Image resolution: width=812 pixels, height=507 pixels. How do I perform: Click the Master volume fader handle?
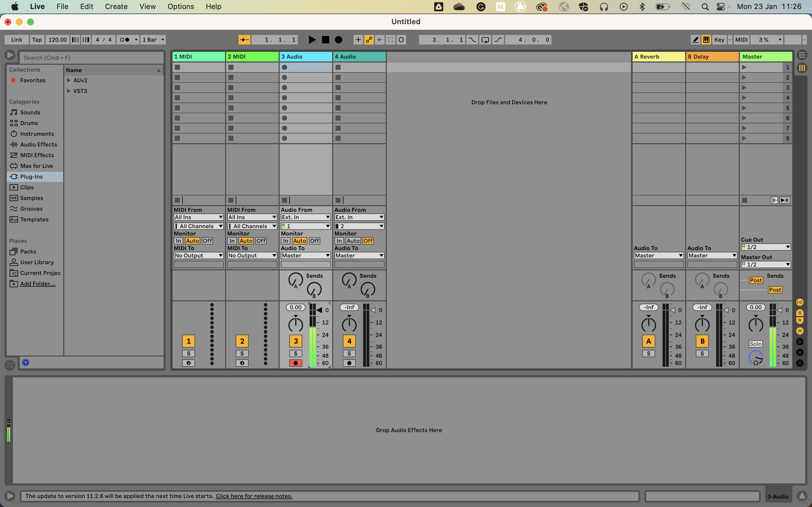[780, 310]
